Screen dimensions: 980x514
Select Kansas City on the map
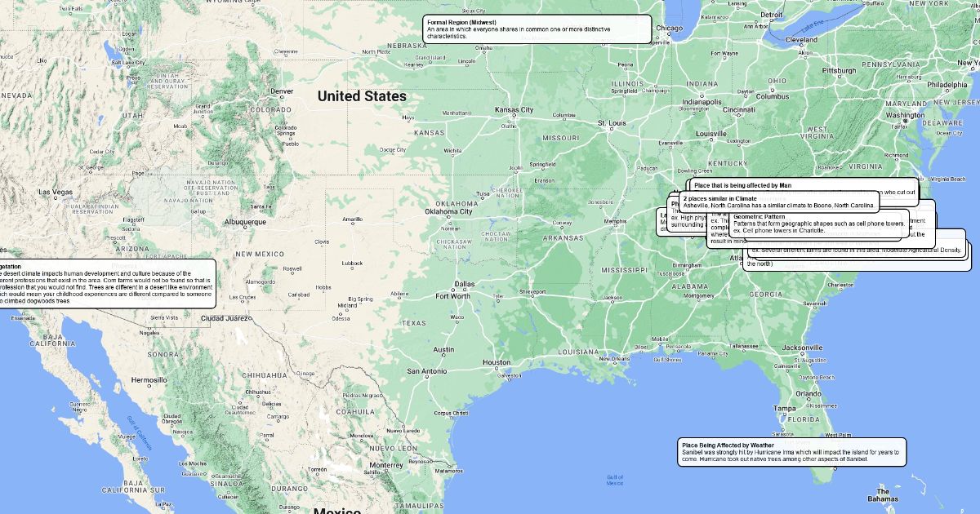click(514, 110)
